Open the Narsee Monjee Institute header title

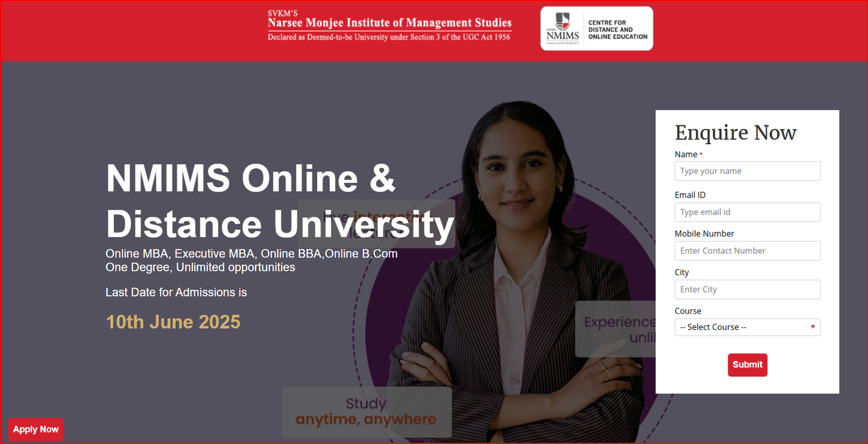click(x=390, y=23)
